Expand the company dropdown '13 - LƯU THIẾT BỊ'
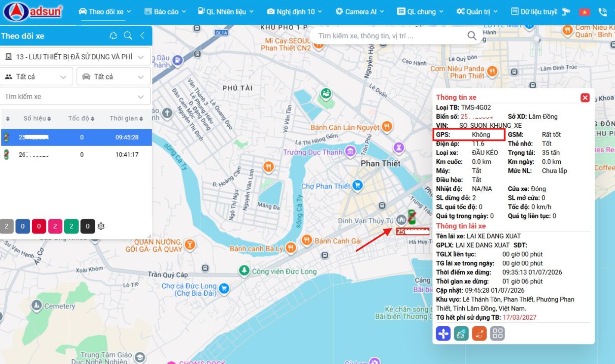Screen dimensions: 615x364 coord(75,57)
